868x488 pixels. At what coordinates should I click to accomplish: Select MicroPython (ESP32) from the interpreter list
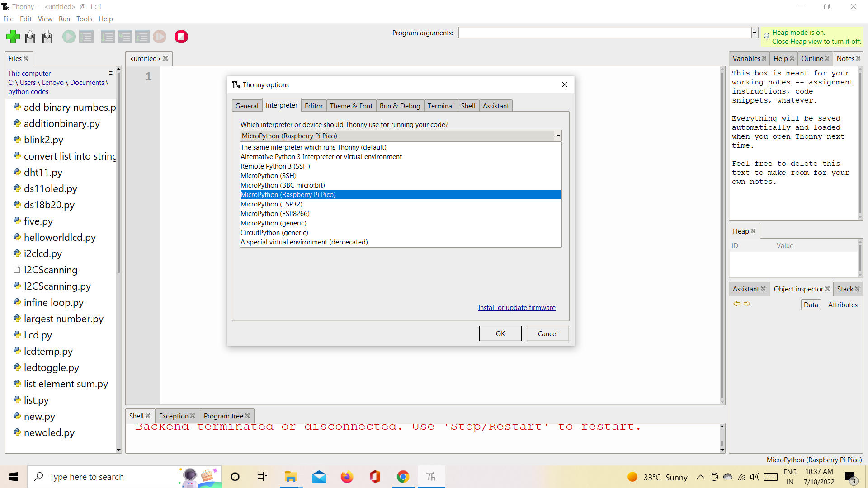pos(271,204)
